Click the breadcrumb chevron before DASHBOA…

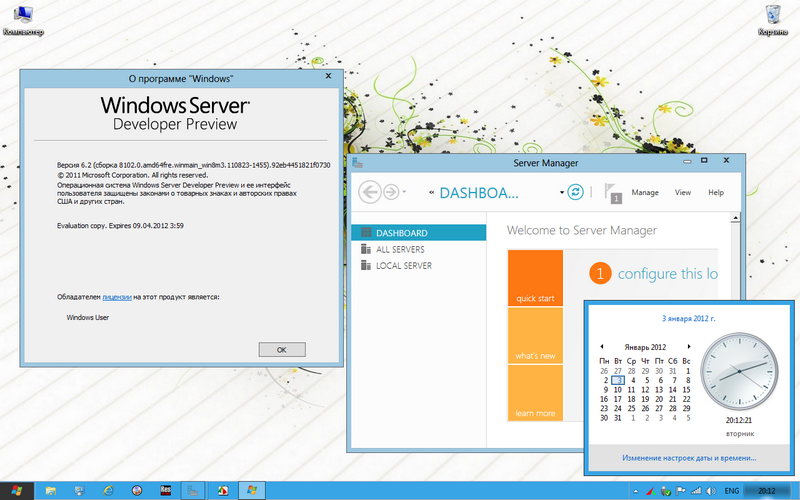coord(432,192)
